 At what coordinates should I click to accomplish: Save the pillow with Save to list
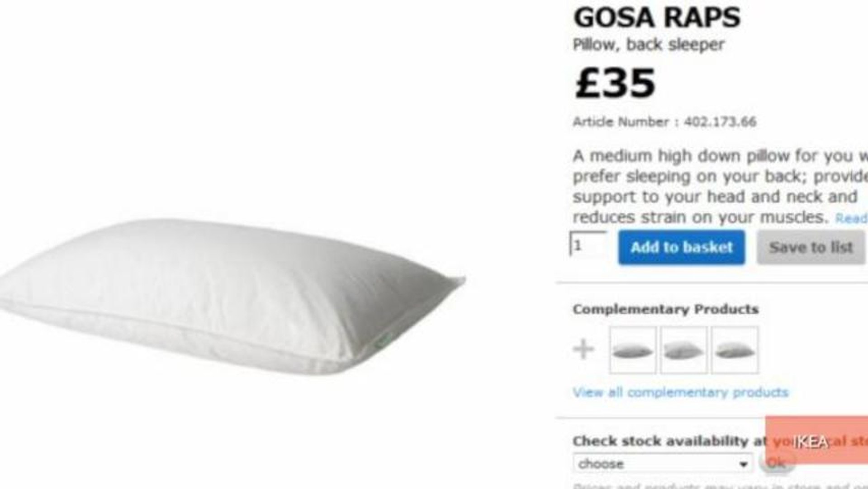point(811,247)
